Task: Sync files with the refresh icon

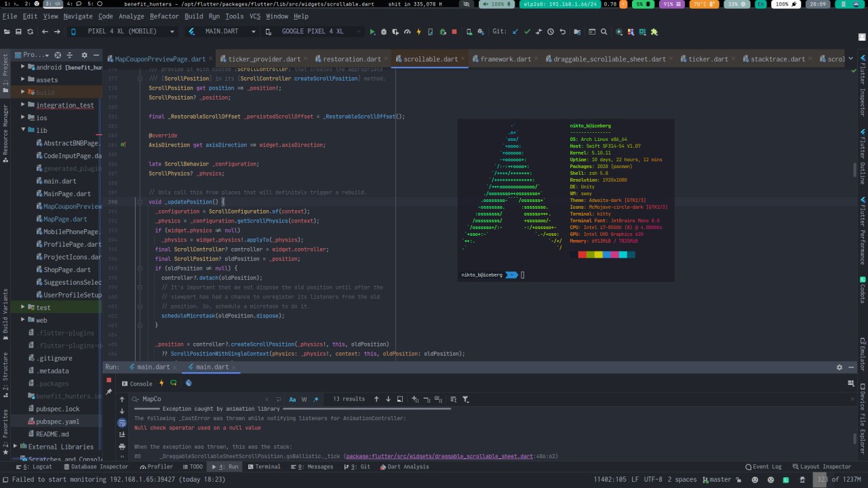Action: (31, 32)
